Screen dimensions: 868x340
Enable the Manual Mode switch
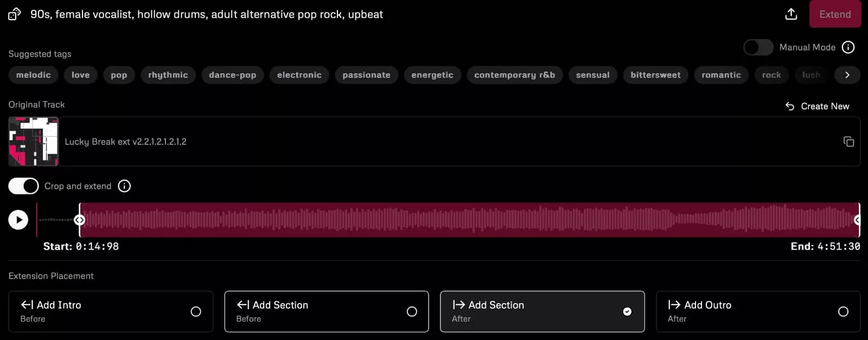758,48
